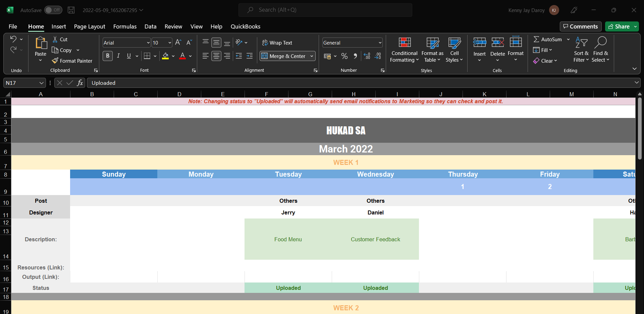Increase the cell indent
The width and height of the screenshot is (644, 314).
click(250, 56)
